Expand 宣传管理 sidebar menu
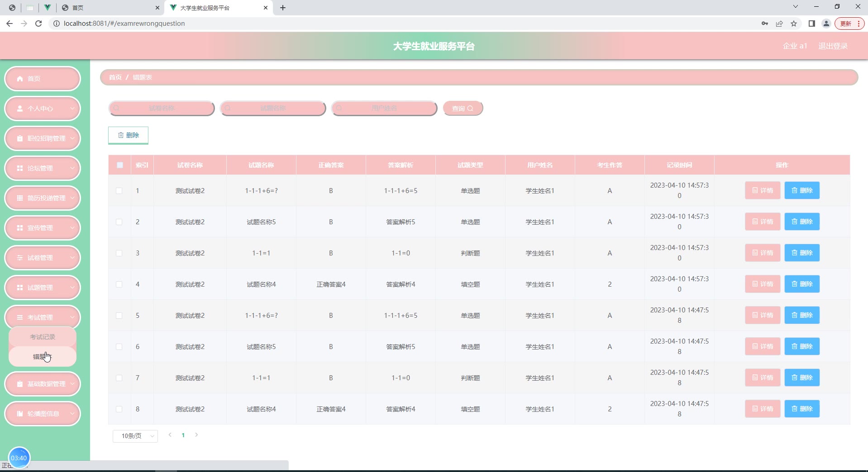 (43, 228)
